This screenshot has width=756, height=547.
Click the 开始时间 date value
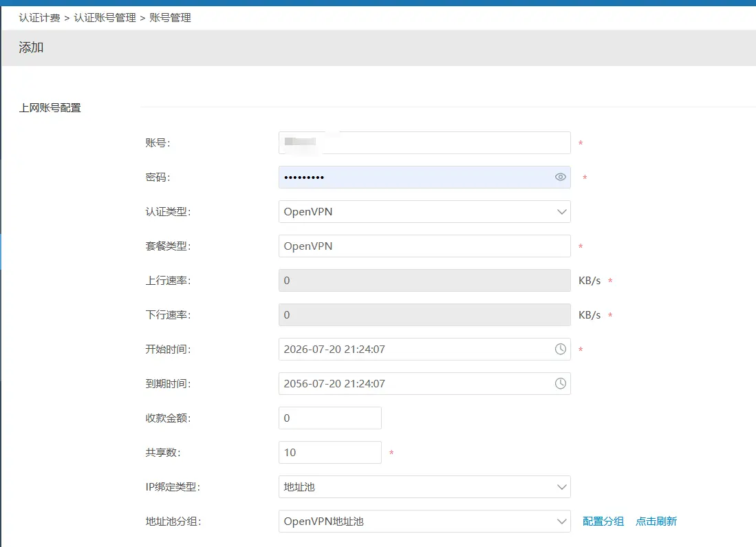pos(334,350)
